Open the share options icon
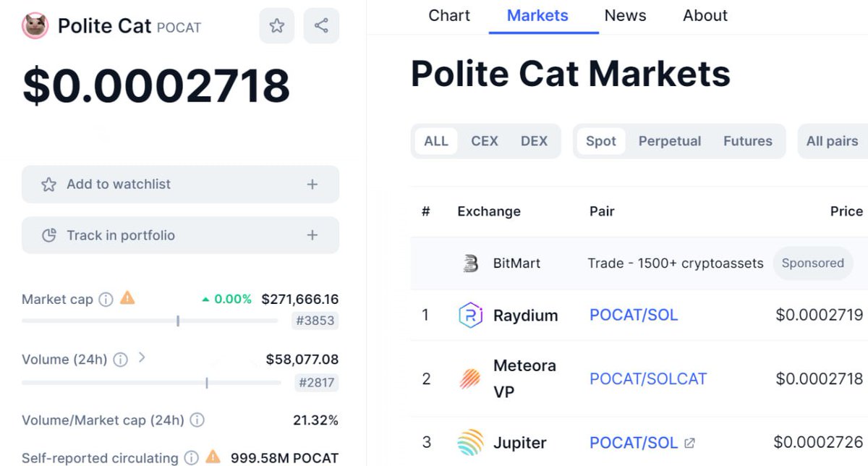The image size is (868, 466). point(321,25)
